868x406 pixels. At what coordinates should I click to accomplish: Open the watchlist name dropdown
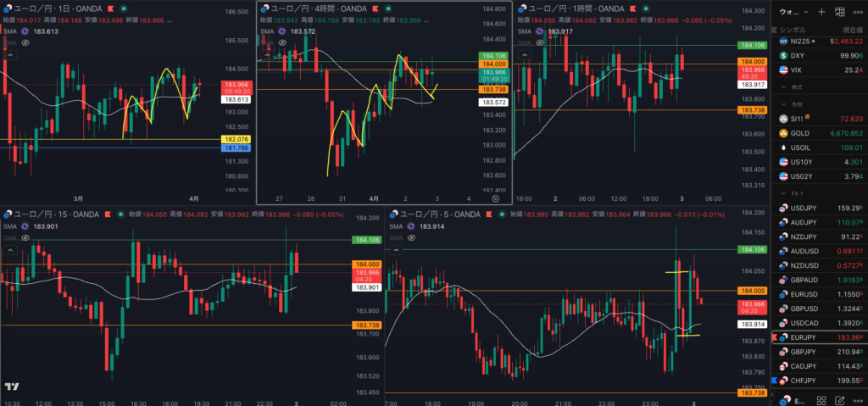(x=794, y=12)
